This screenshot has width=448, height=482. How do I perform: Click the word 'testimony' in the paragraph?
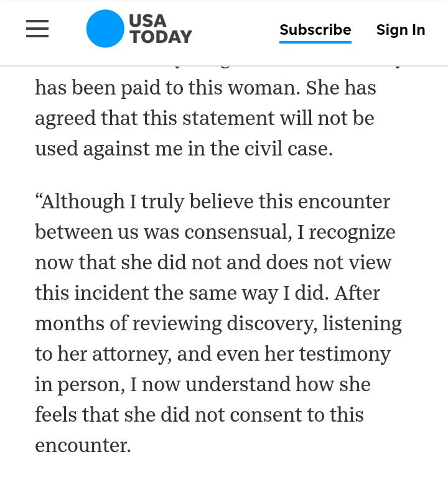click(x=345, y=354)
